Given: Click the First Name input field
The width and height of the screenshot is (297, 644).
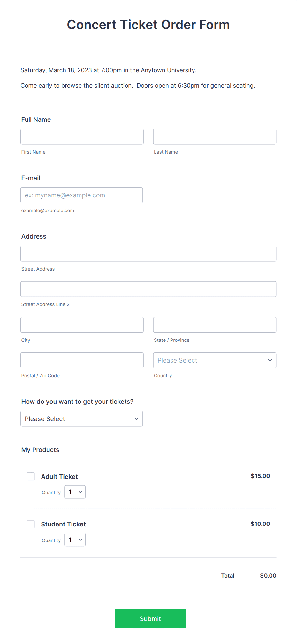Looking at the screenshot, I should 82,136.
